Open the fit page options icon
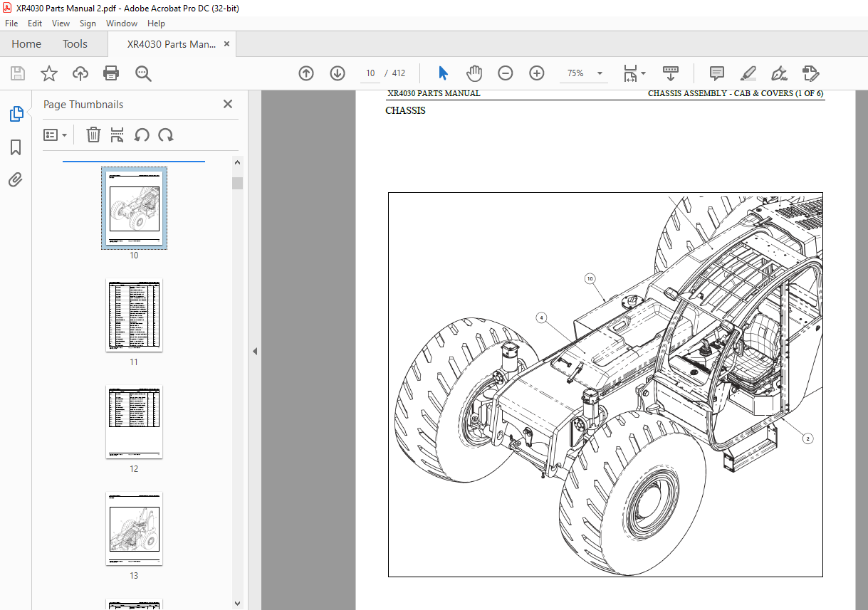 tap(634, 73)
